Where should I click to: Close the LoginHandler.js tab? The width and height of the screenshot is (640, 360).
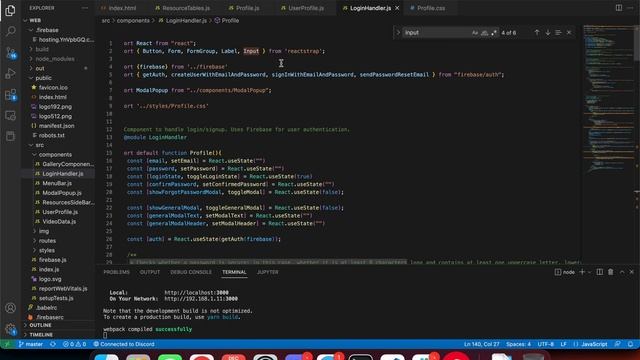point(397,8)
